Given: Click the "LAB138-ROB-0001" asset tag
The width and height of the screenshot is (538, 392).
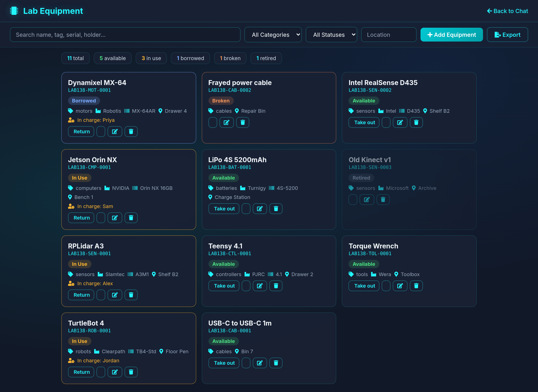Looking at the screenshot, I should (x=89, y=330).
